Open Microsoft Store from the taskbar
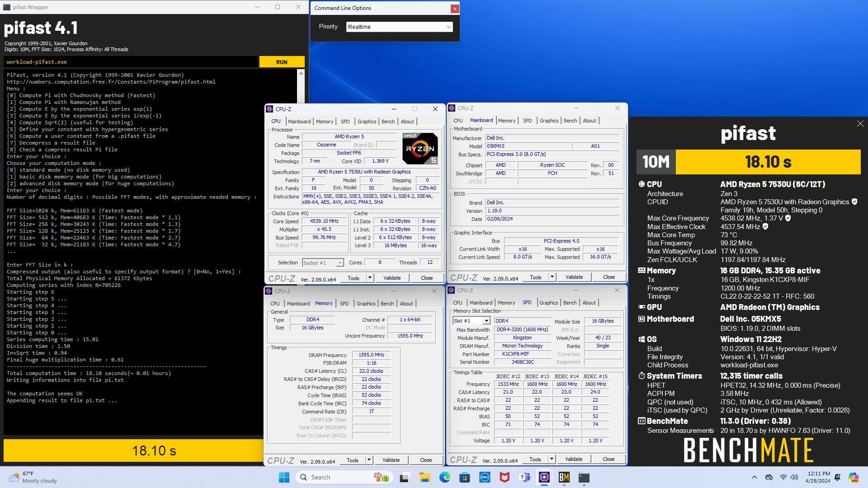Screen dimensions: 868x488 [464, 477]
